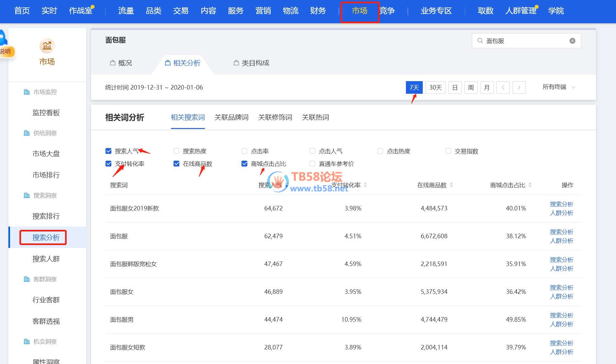Uncheck 在线商品数 checkbox
Image resolution: width=616 pixels, height=364 pixels.
click(176, 164)
